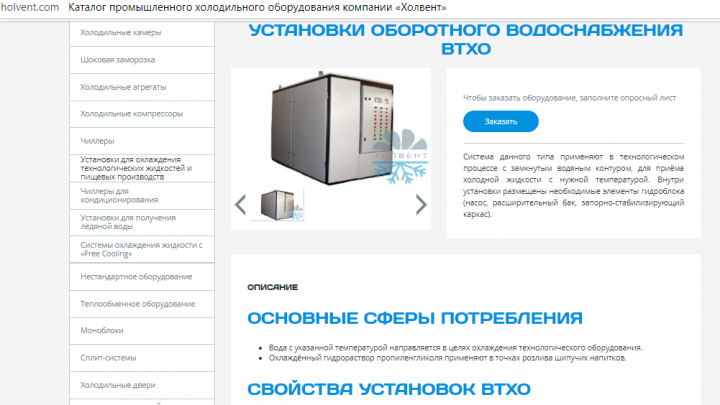Click the description paragraph starting Система данного типа
This screenshot has width=720, height=405.
574,186
